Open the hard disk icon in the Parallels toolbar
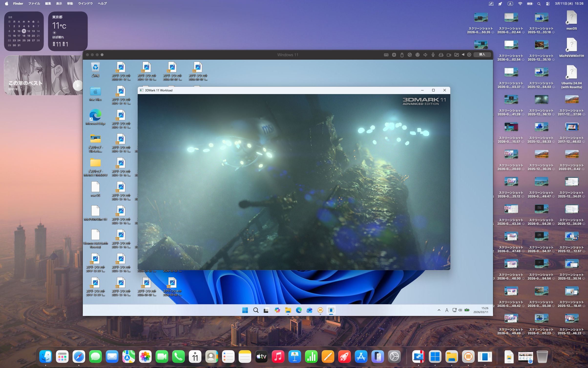This screenshot has height=368, width=588. coord(441,55)
